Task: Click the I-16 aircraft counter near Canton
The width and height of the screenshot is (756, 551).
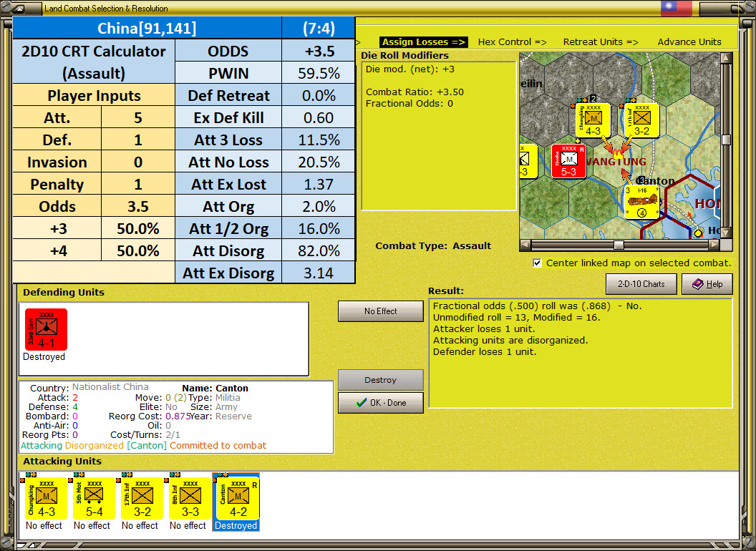Action: (x=641, y=203)
